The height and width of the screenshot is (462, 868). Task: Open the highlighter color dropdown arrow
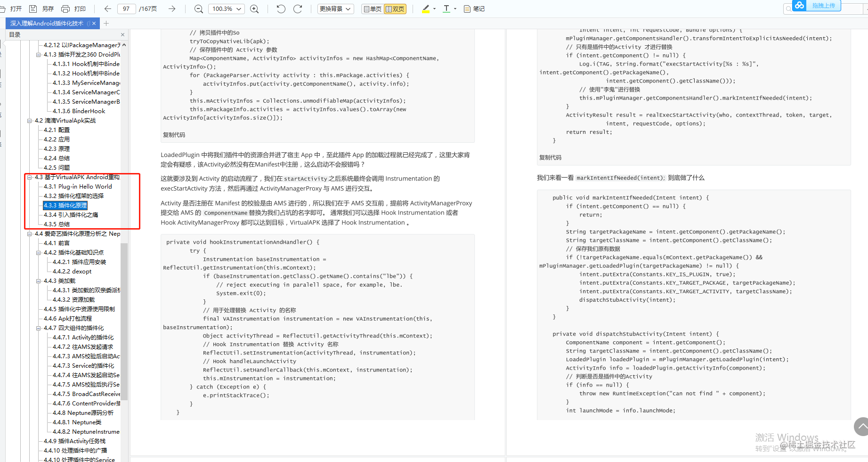point(434,8)
